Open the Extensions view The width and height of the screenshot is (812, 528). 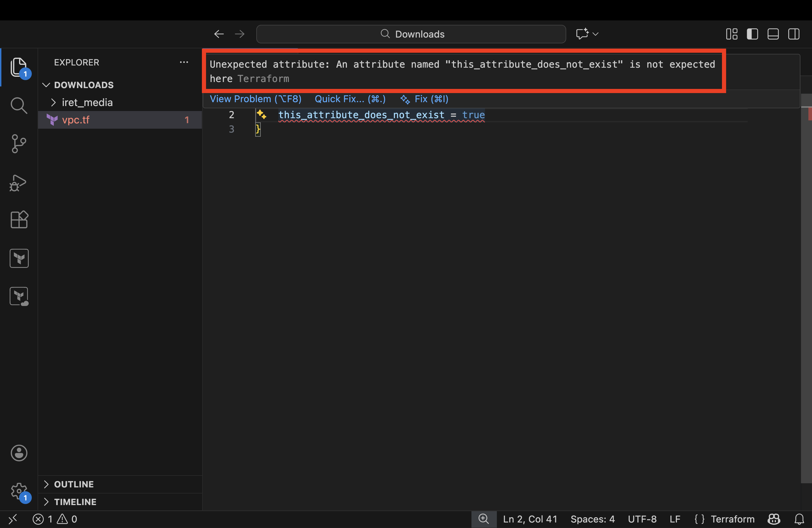(19, 219)
